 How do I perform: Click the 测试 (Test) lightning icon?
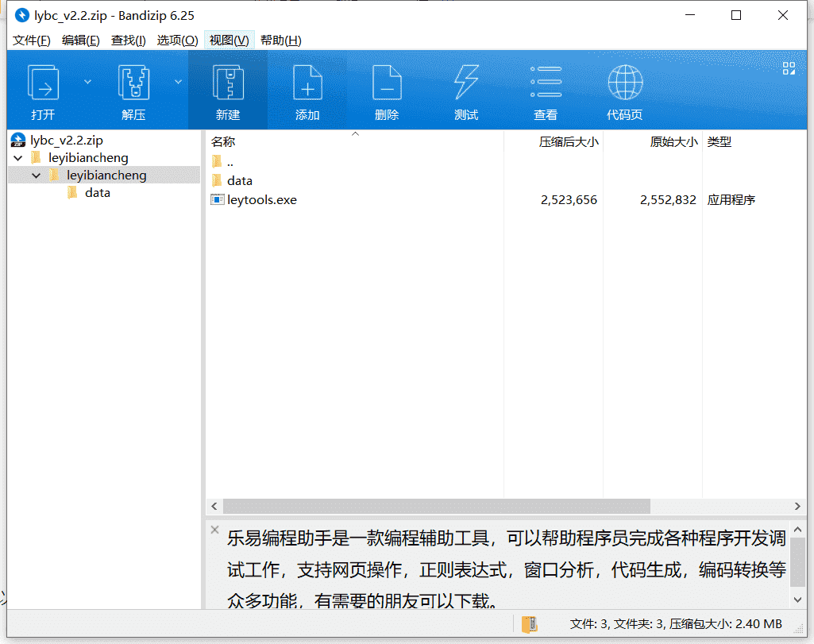coord(466,83)
